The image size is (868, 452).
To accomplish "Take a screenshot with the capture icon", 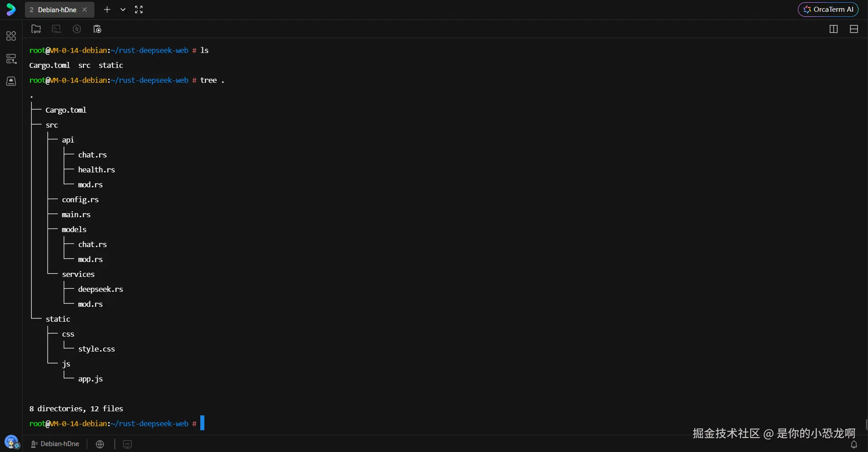I will click(97, 29).
